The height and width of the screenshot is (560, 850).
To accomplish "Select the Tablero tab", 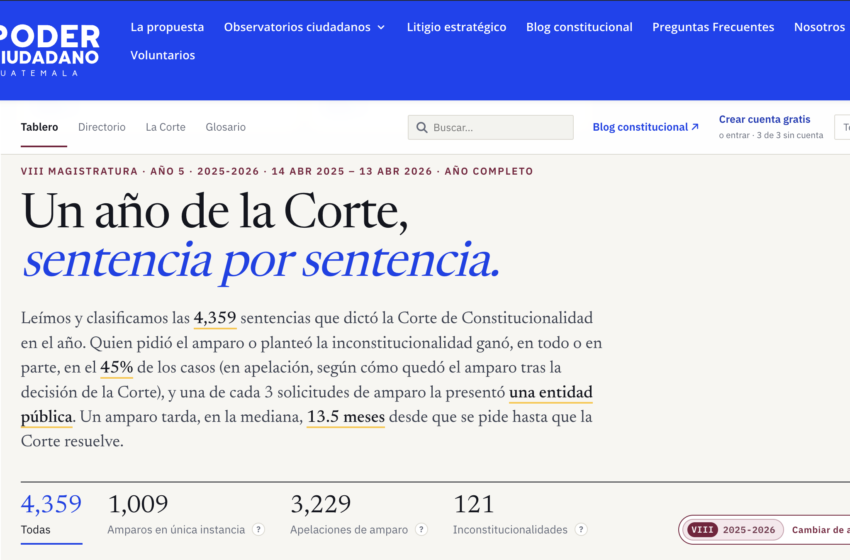I will (x=40, y=127).
